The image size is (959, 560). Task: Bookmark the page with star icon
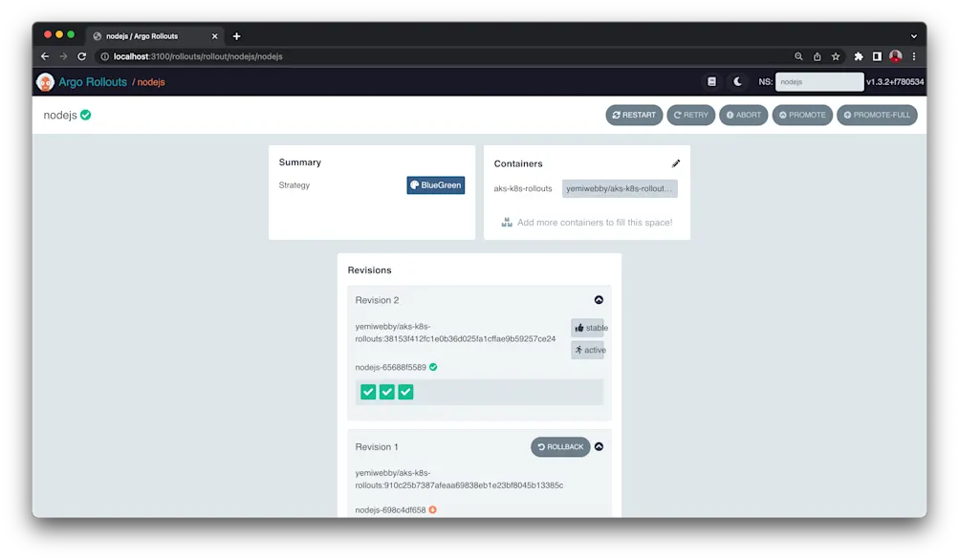pos(836,56)
